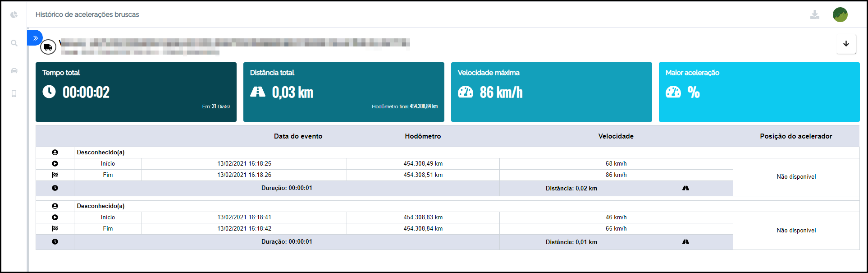This screenshot has height=273, width=868.
Task: Click the truck vehicle icon
Action: pos(48,46)
